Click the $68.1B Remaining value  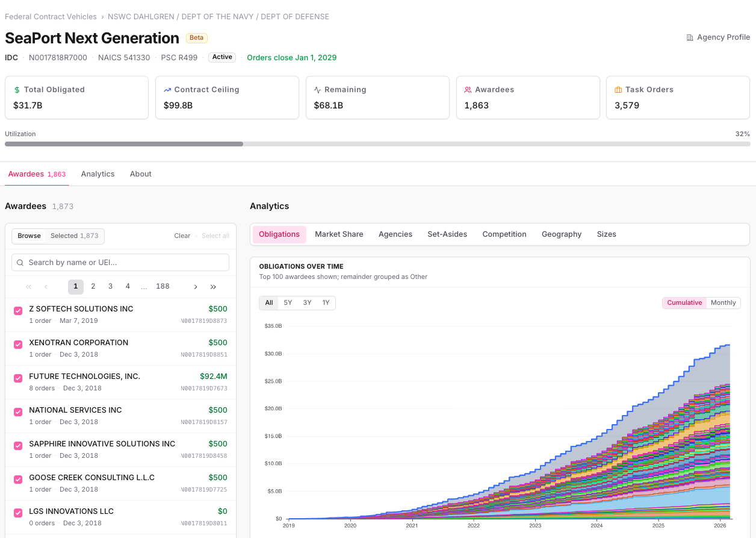(x=329, y=105)
